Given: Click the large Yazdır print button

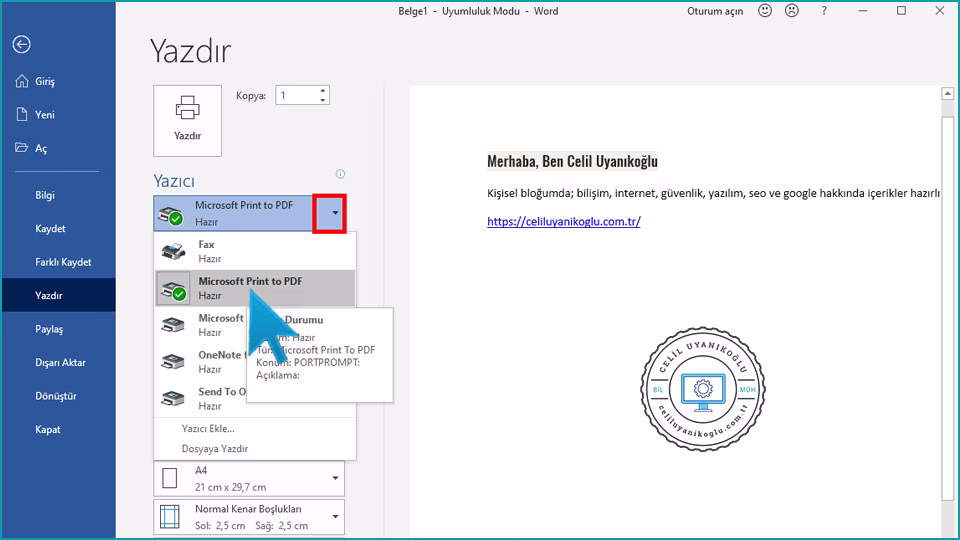Looking at the screenshot, I should click(187, 121).
